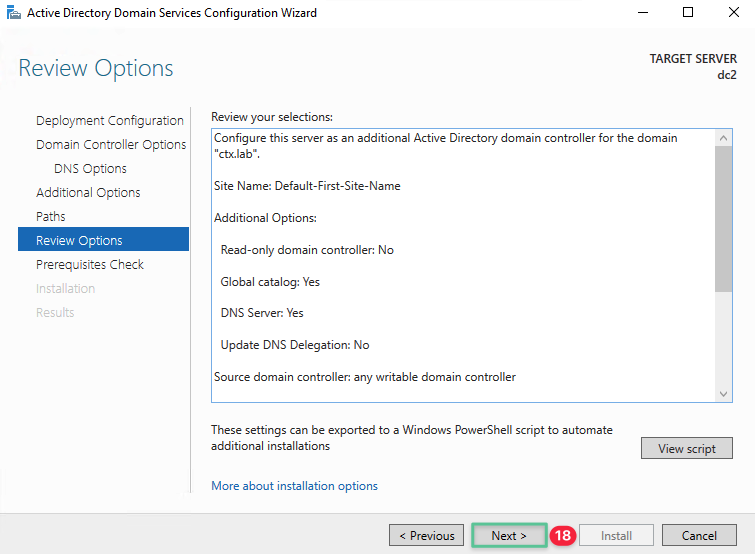This screenshot has width=755, height=554.
Task: Minimize the wizard window
Action: [642, 13]
